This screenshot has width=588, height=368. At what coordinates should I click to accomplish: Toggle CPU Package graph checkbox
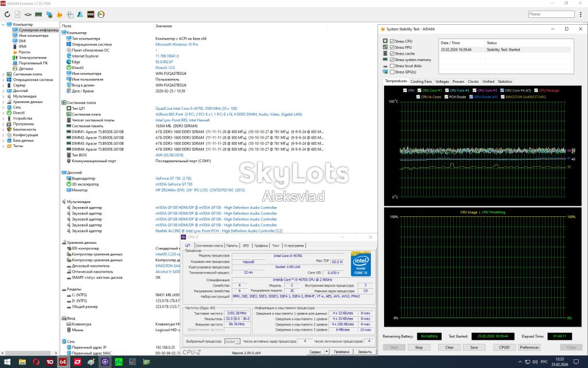536,90
